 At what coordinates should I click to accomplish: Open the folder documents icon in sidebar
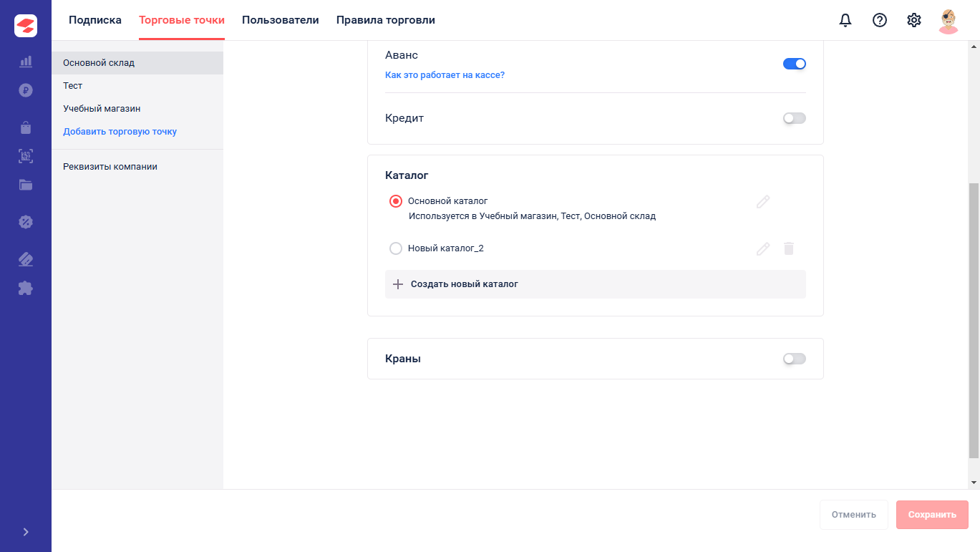tap(26, 185)
